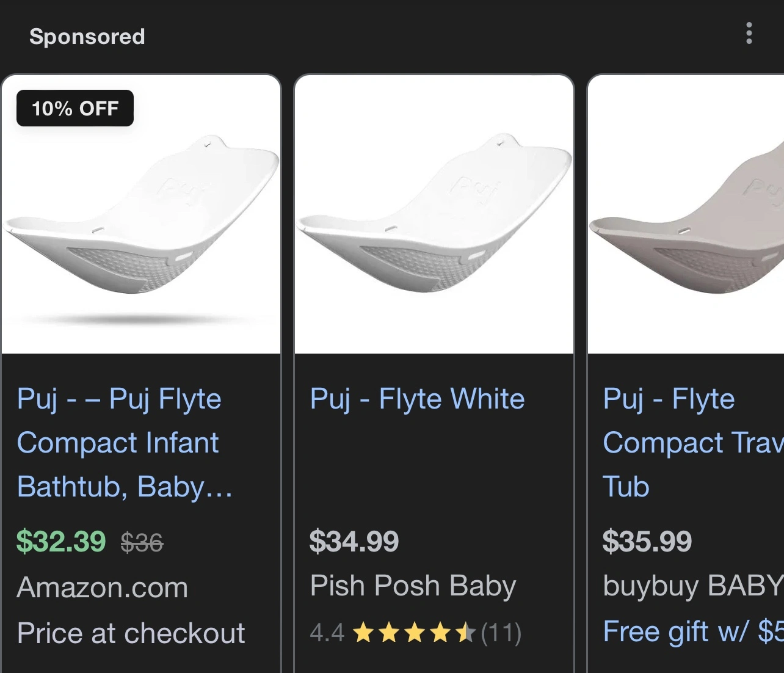This screenshot has height=673, width=784.
Task: Click the 4.4 star rating stars
Action: pyautogui.click(x=414, y=633)
